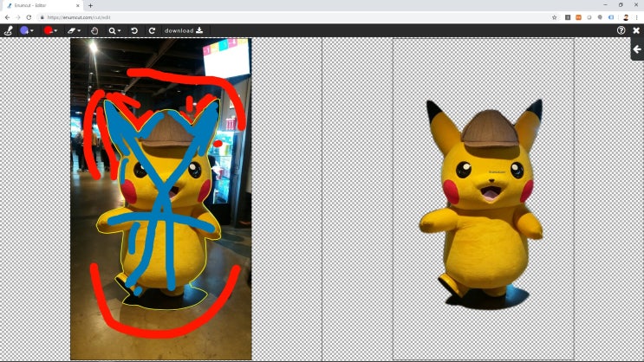Open the Chrome profile avatar
Screen dimensions: 644x362
[x=626, y=17]
